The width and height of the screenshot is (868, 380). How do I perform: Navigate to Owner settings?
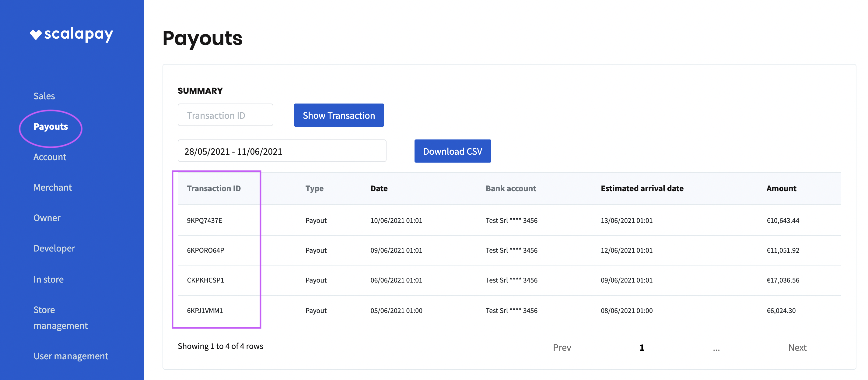(x=47, y=218)
